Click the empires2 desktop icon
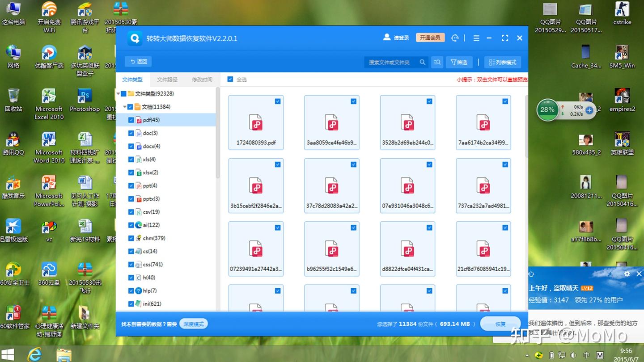 click(x=622, y=100)
